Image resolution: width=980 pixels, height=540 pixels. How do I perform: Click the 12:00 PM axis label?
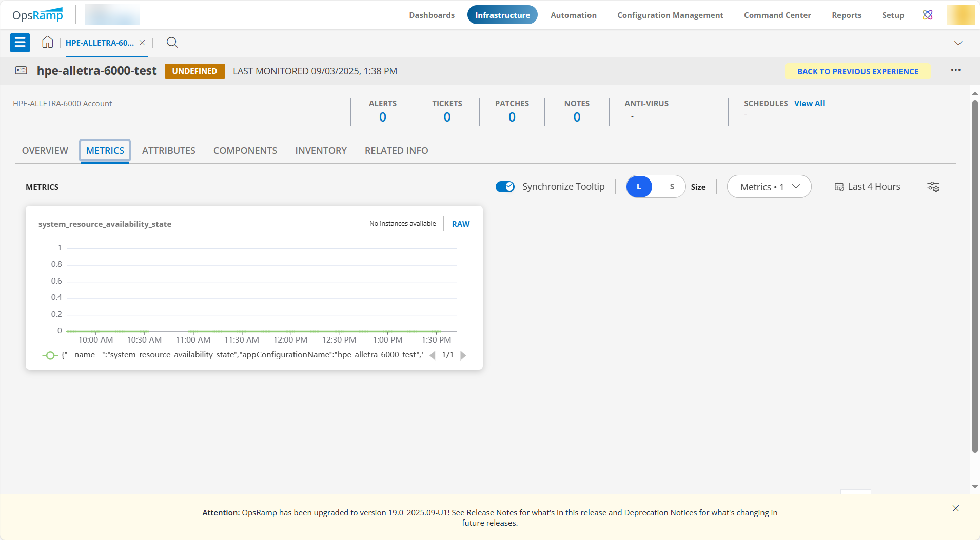(290, 339)
